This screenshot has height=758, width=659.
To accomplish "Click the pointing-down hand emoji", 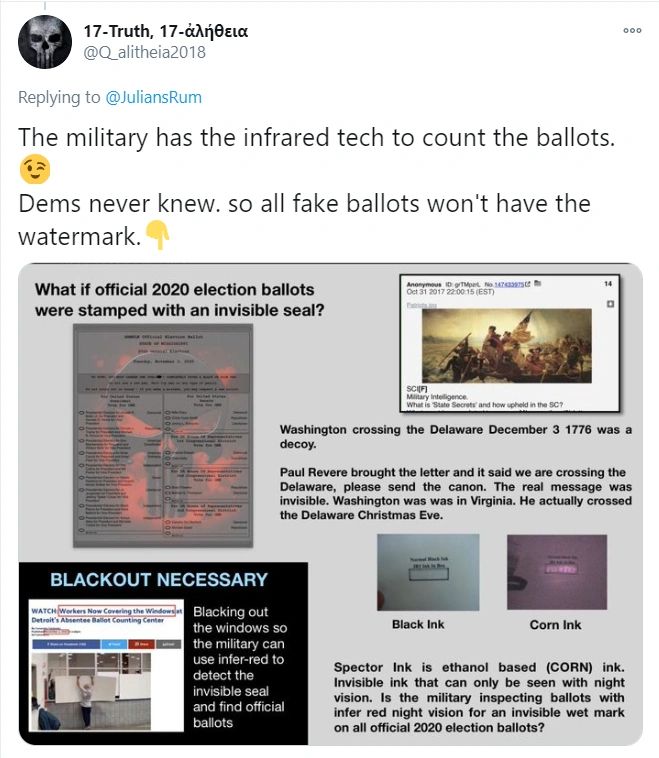I will (x=158, y=235).
